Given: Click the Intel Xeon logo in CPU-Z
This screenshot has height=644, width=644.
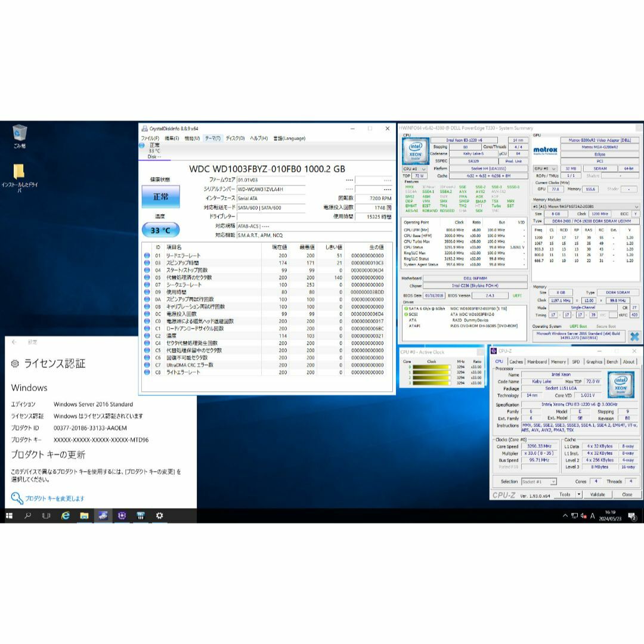Looking at the screenshot, I should click(621, 385).
